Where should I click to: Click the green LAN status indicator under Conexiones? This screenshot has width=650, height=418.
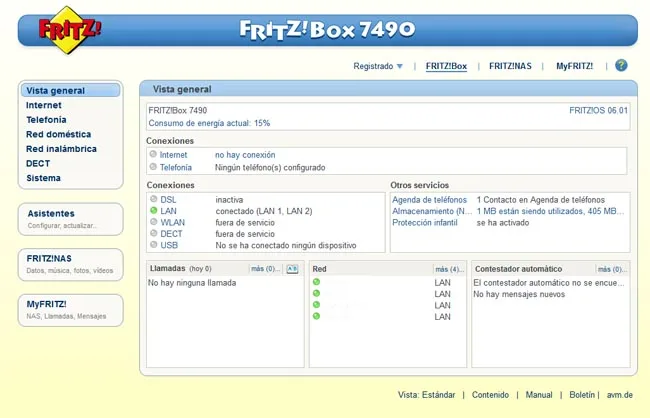154,211
